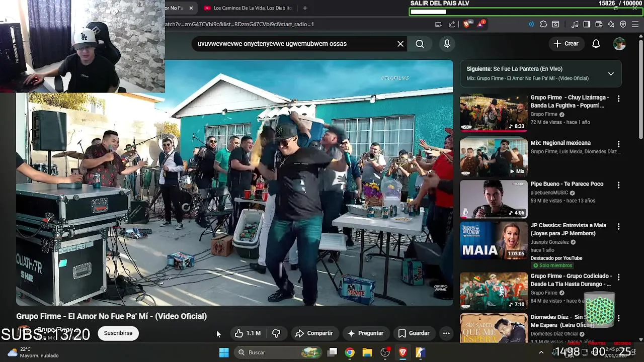Show hidden system tray icons
This screenshot has height=362, width=644.
(541, 352)
